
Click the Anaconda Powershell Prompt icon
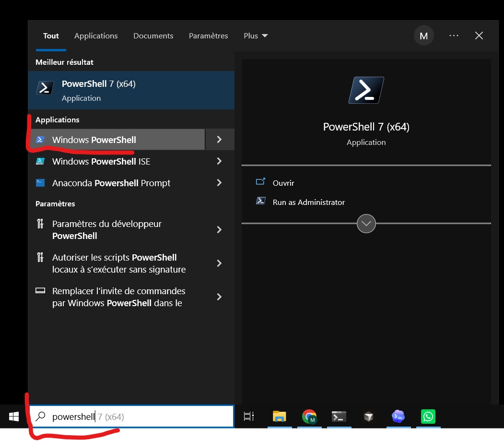(x=40, y=183)
